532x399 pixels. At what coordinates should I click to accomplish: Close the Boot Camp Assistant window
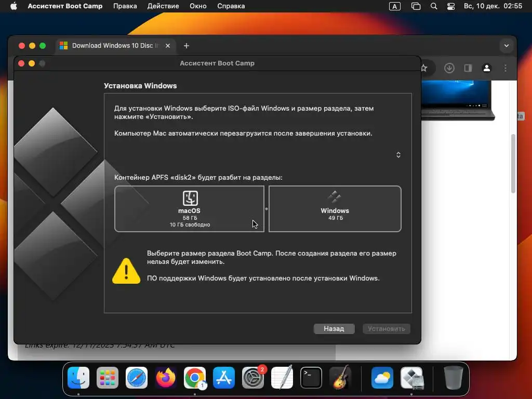tap(21, 63)
